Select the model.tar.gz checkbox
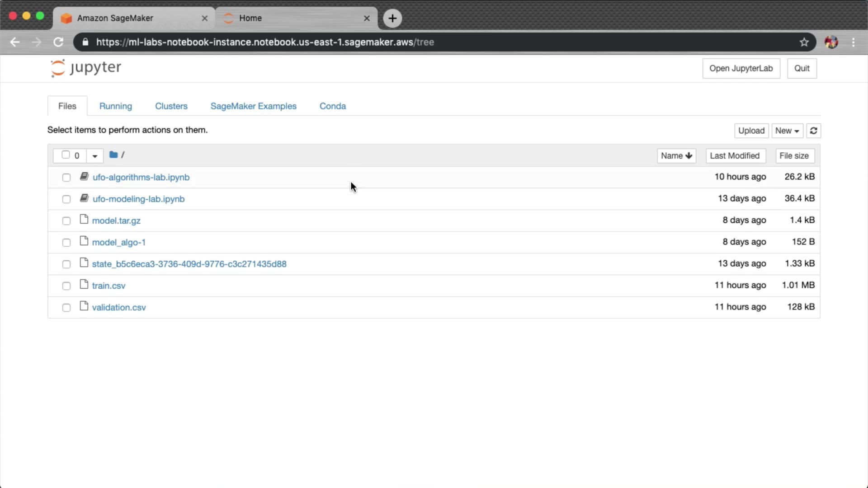This screenshot has width=868, height=488. tap(66, 221)
